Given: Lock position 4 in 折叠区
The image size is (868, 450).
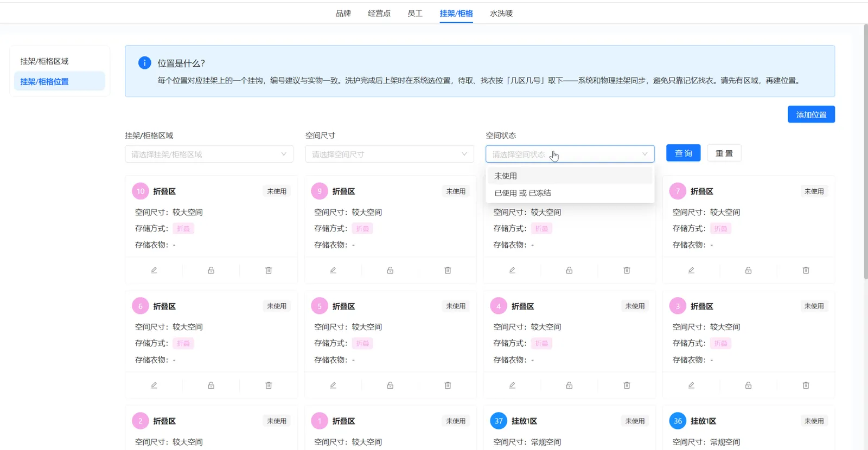Looking at the screenshot, I should point(569,385).
